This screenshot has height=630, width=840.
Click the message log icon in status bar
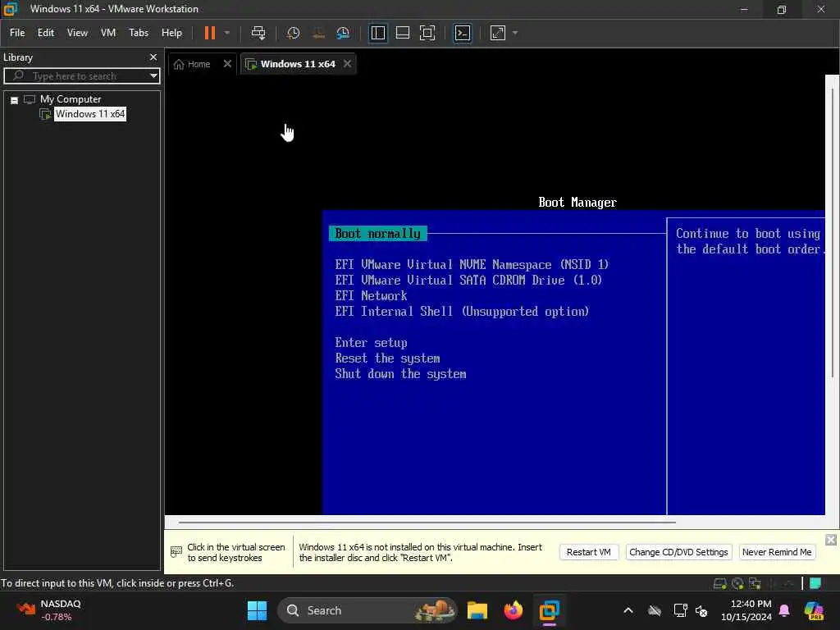coord(815,583)
